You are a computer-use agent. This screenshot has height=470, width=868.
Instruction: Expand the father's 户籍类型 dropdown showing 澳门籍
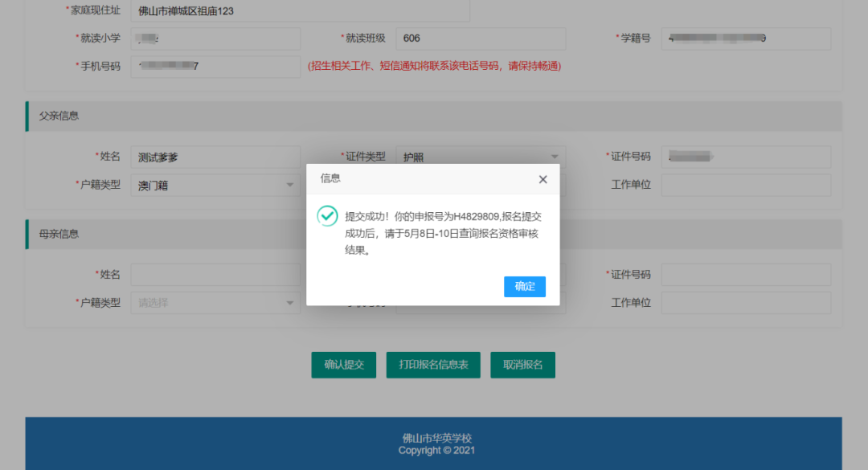tap(215, 186)
